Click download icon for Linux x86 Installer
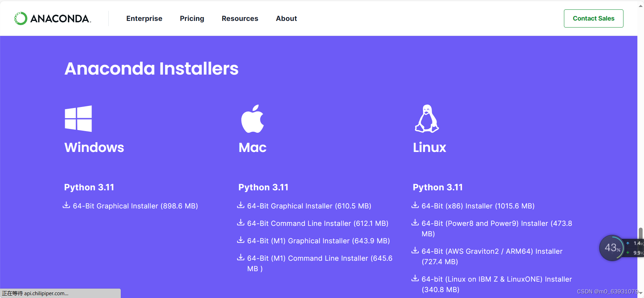The height and width of the screenshot is (298, 644). click(415, 205)
